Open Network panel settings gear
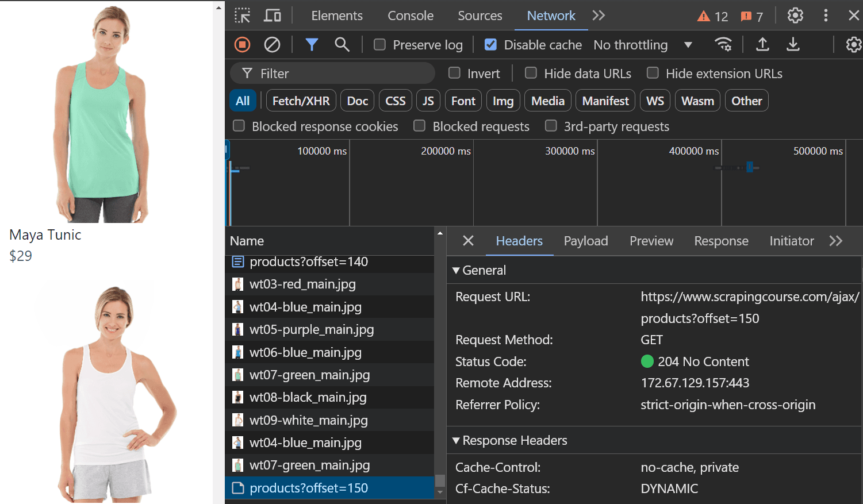The height and width of the screenshot is (504, 863). point(854,45)
